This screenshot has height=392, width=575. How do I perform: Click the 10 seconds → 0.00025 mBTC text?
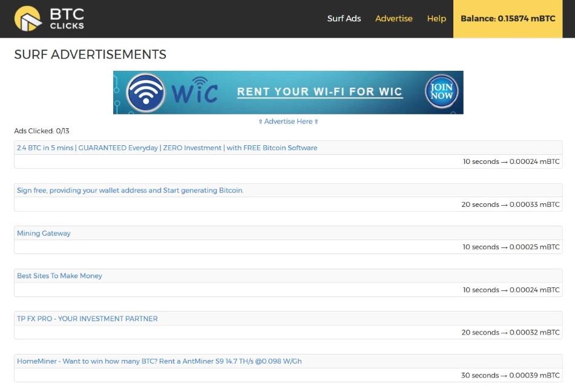[511, 247]
